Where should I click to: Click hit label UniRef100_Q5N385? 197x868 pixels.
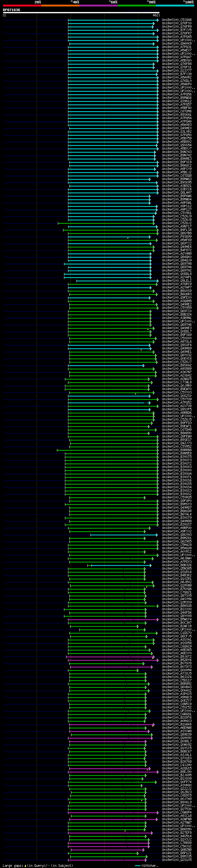177,568
